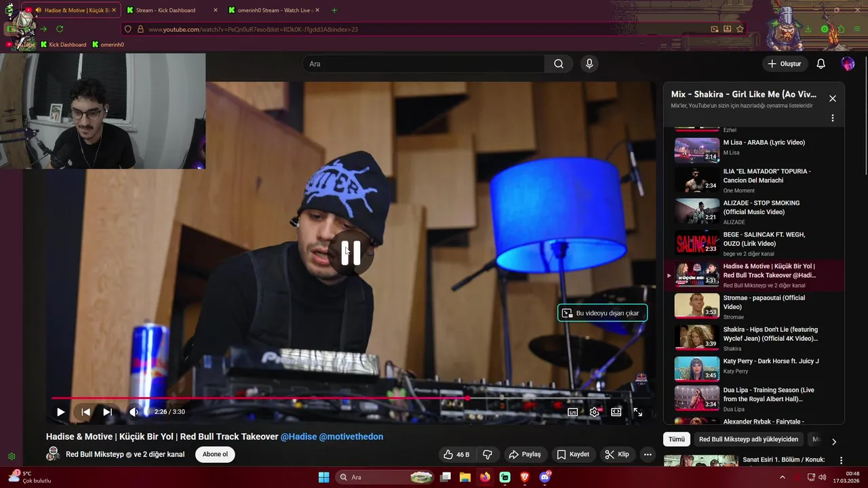Reload the page

[60, 29]
